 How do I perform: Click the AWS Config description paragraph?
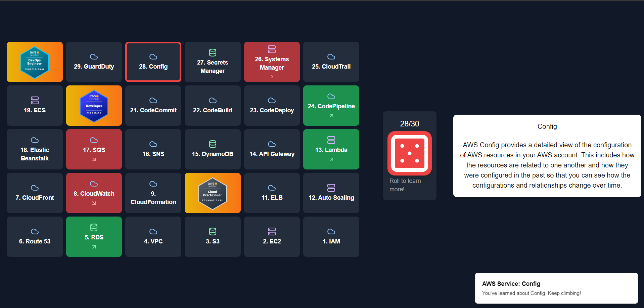pyautogui.click(x=547, y=165)
